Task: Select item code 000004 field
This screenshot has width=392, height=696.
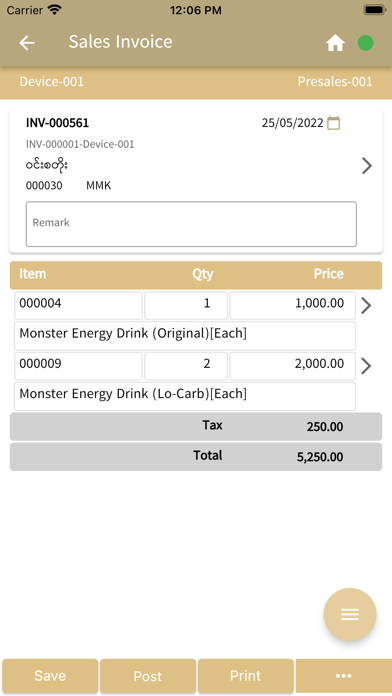Action: (x=78, y=305)
